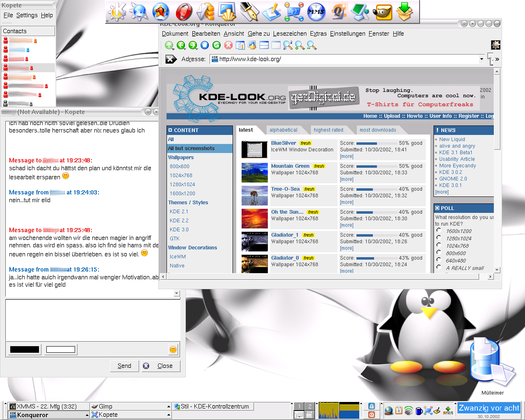Launch the GIMP Wilber icon
This screenshot has height=420, width=525.
click(x=382, y=11)
